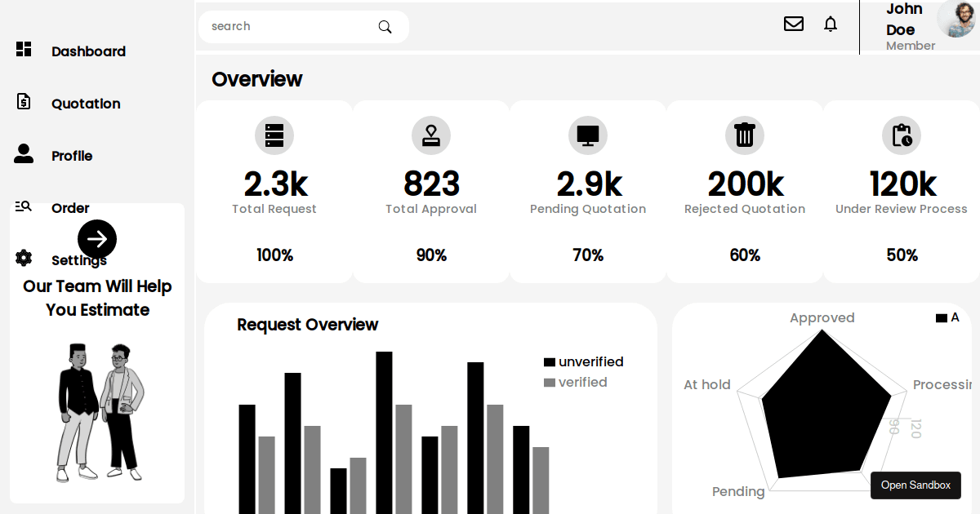Open the Quotation section from the sidebar
The image size is (980, 514).
point(24,103)
